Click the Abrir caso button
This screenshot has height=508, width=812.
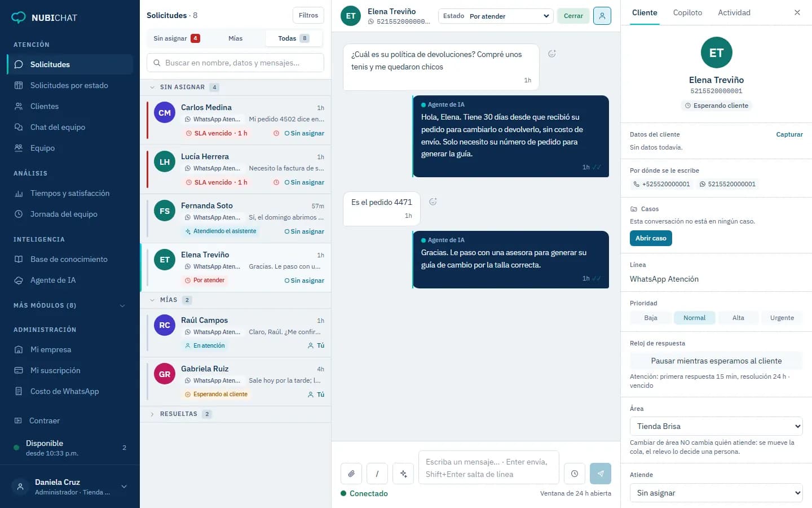tap(651, 238)
